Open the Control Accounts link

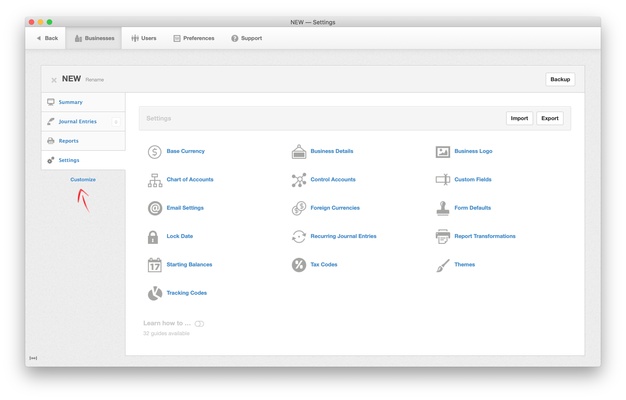[333, 180]
